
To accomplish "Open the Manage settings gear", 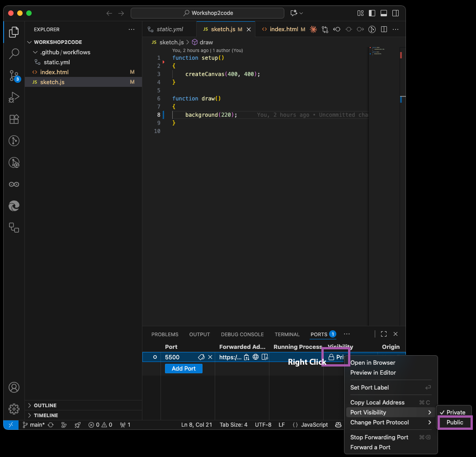I will pos(14,409).
